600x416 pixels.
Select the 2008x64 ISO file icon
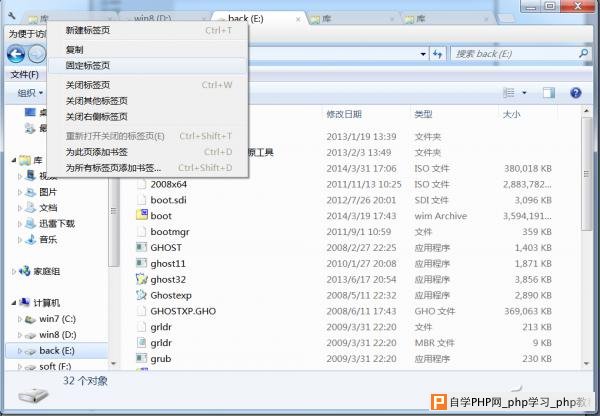click(x=142, y=184)
